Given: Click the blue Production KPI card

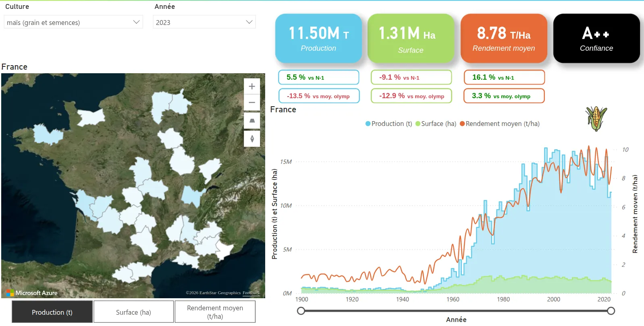Looking at the screenshot, I should coord(318,39).
